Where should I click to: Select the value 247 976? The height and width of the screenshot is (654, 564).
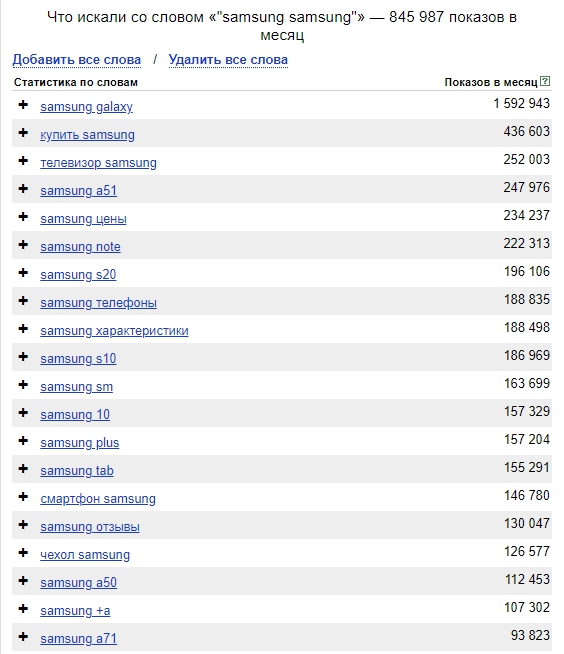coord(526,187)
